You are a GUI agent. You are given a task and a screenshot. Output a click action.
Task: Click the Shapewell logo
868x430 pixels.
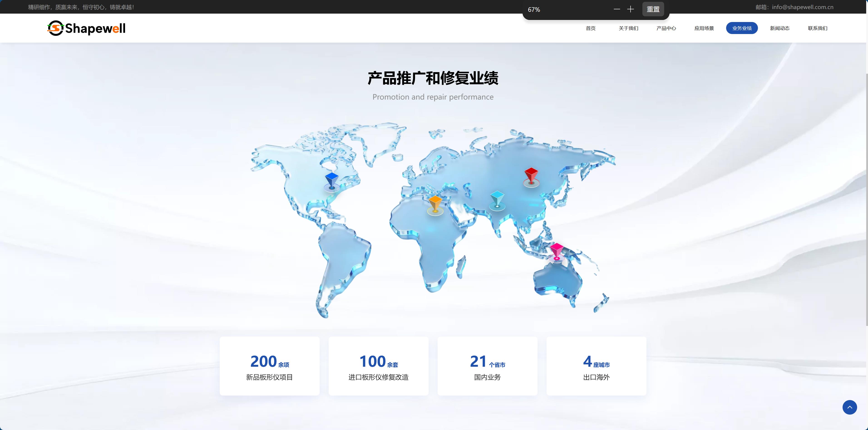point(86,28)
